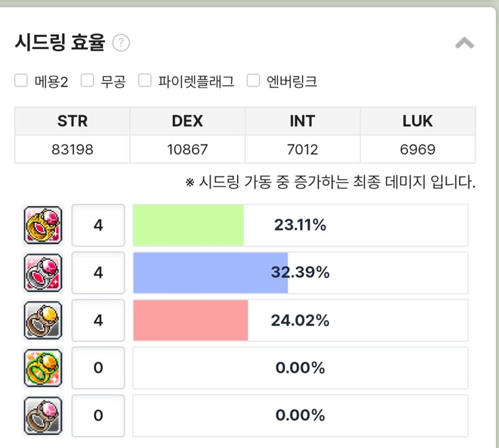Click the fifth ring level field showing 0
This screenshot has height=448, width=499.
[98, 416]
